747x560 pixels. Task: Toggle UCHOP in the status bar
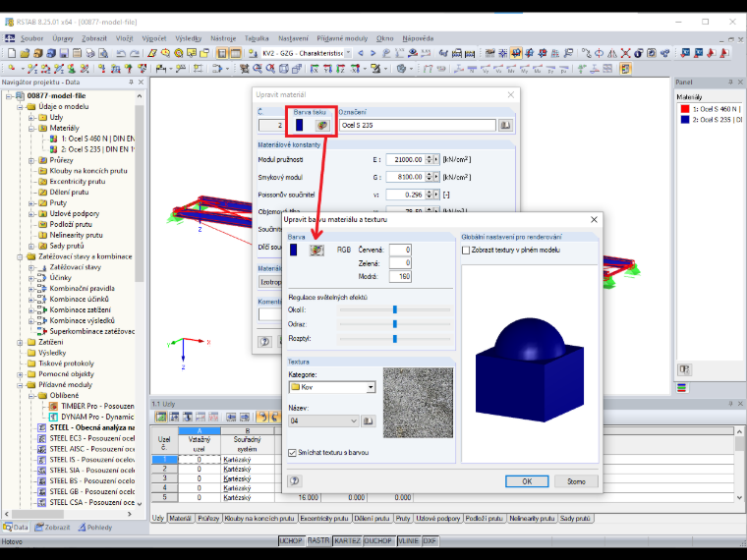pyautogui.click(x=291, y=541)
